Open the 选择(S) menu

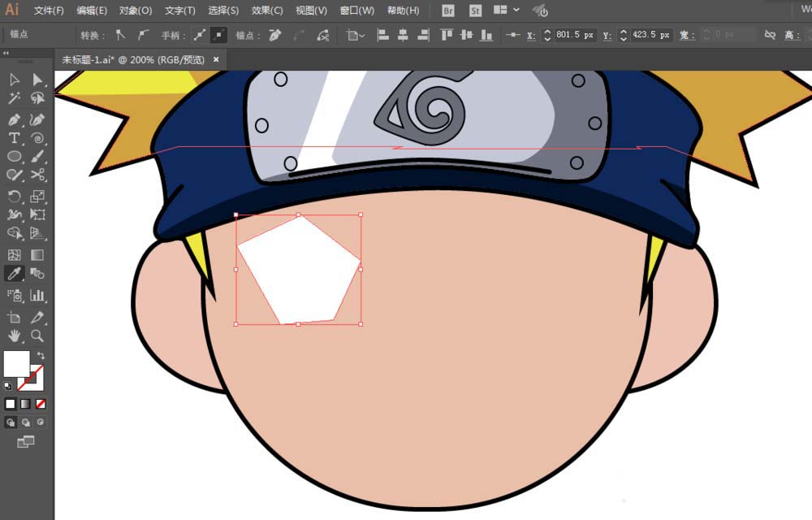coord(223,11)
